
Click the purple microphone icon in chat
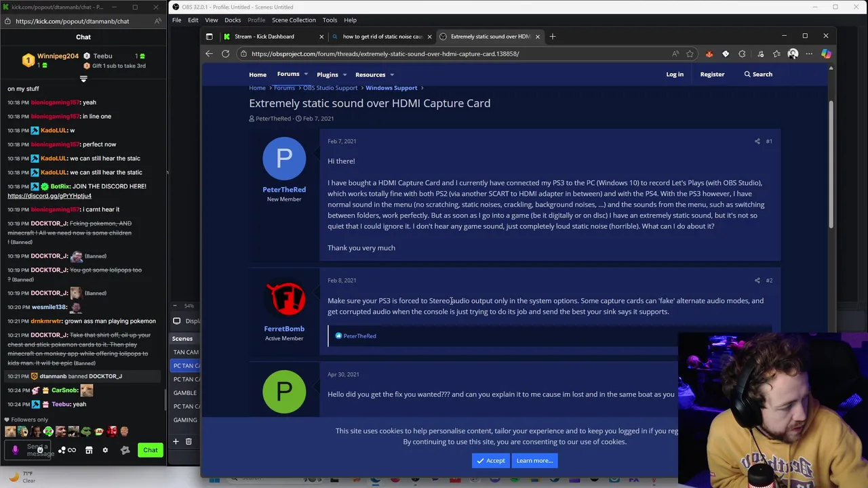tap(15, 449)
